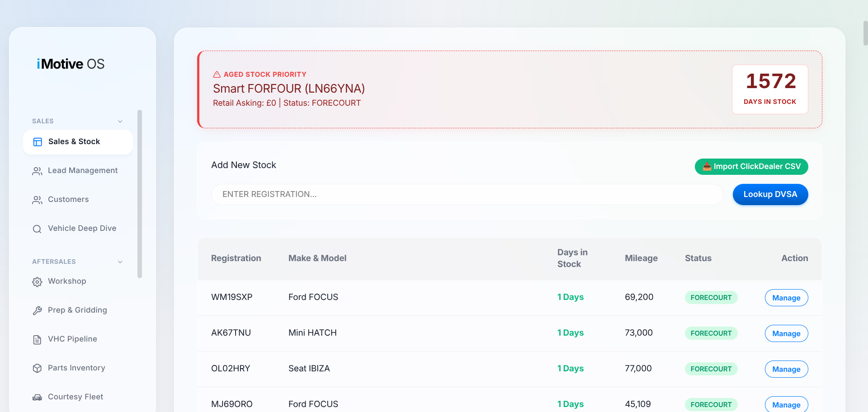This screenshot has width=868, height=412.
Task: Click the FORECOURT badge for MJ69ORO
Action: [711, 405]
